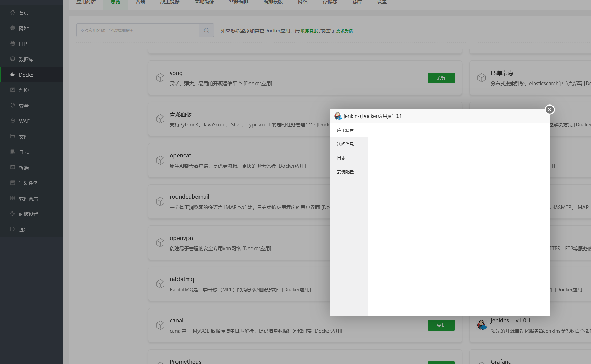Image resolution: width=591 pixels, height=364 pixels.
Task: Click the canal app title
Action: click(176, 320)
